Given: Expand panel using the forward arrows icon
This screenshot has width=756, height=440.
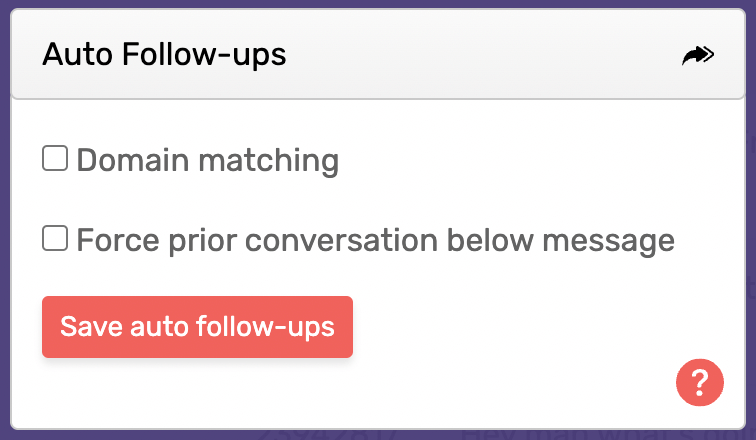Looking at the screenshot, I should click(x=698, y=55).
